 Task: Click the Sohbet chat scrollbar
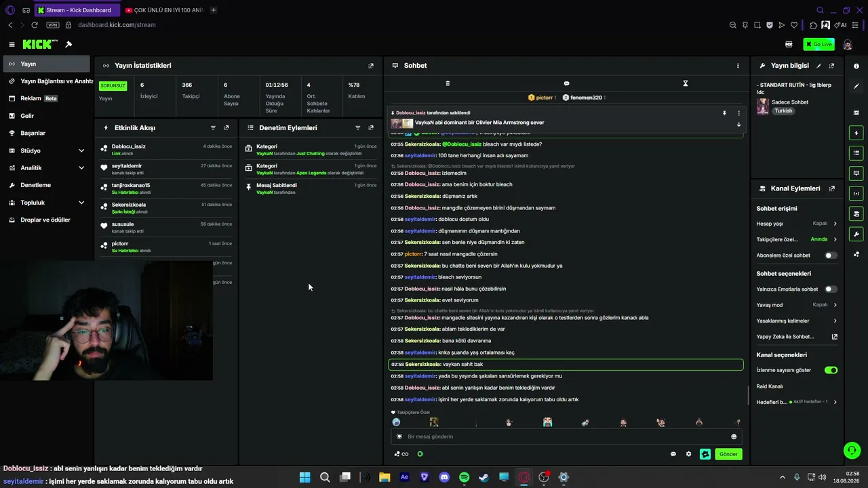[748, 394]
